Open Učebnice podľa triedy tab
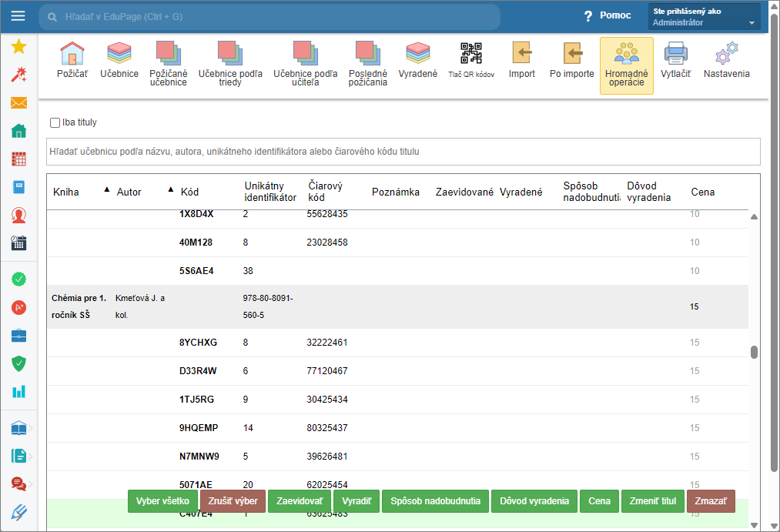The image size is (780, 532). 230,63
